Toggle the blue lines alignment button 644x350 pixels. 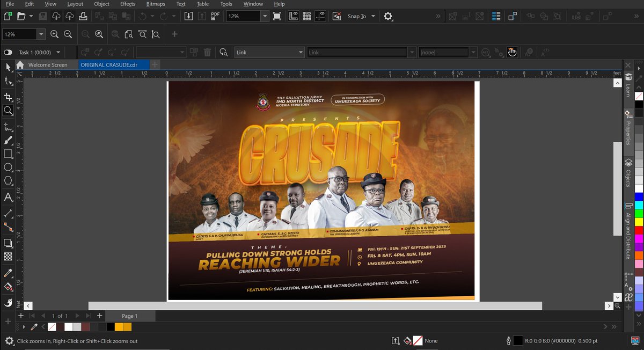(496, 16)
